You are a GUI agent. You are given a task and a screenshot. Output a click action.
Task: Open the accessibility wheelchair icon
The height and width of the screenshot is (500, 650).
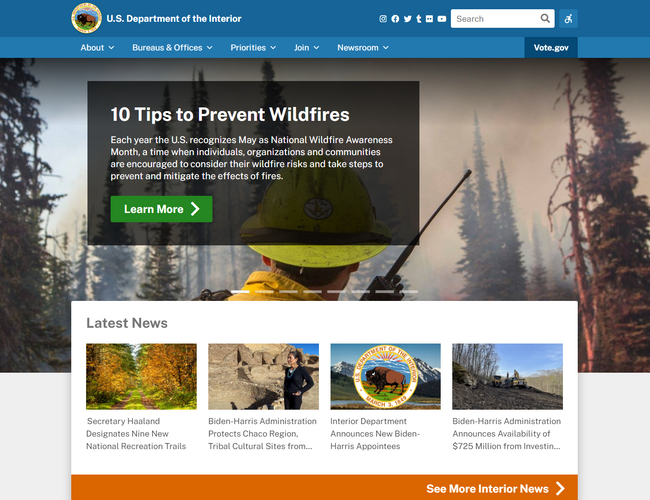tap(568, 19)
